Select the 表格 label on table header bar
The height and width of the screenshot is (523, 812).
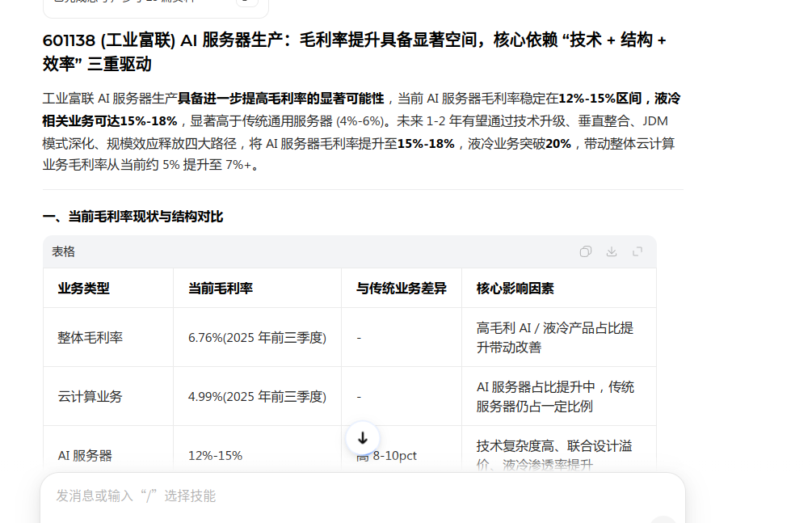[63, 252]
